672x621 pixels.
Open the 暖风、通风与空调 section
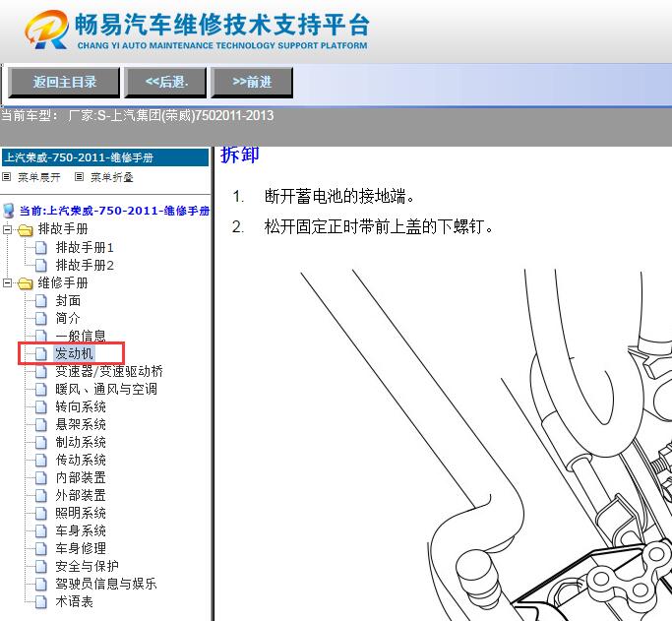pos(106,389)
